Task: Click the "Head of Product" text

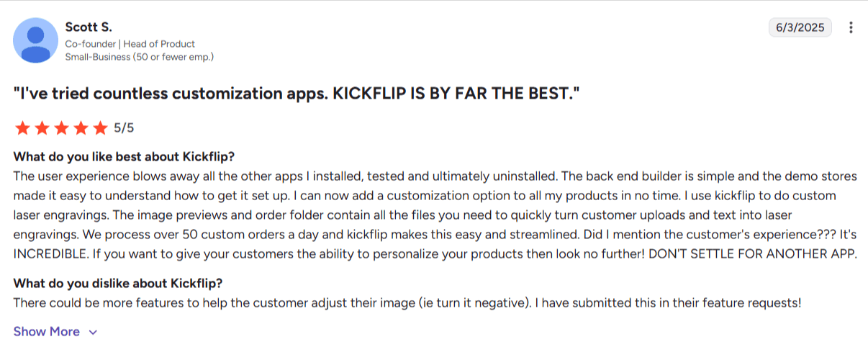Action: [x=160, y=44]
